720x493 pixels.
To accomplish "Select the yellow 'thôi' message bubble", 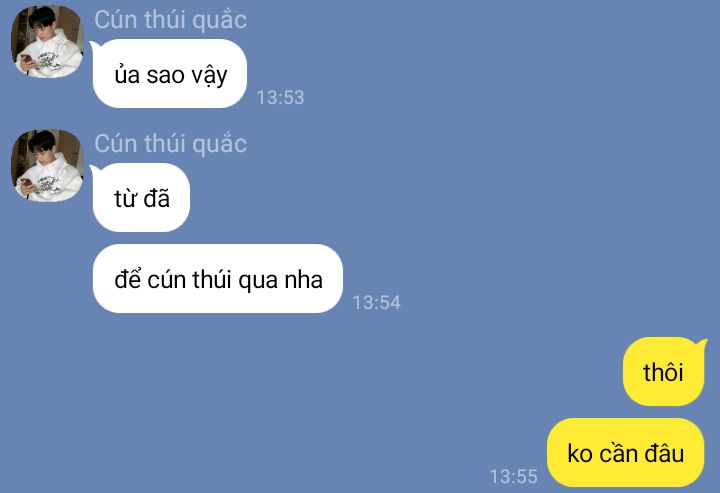I will (664, 371).
